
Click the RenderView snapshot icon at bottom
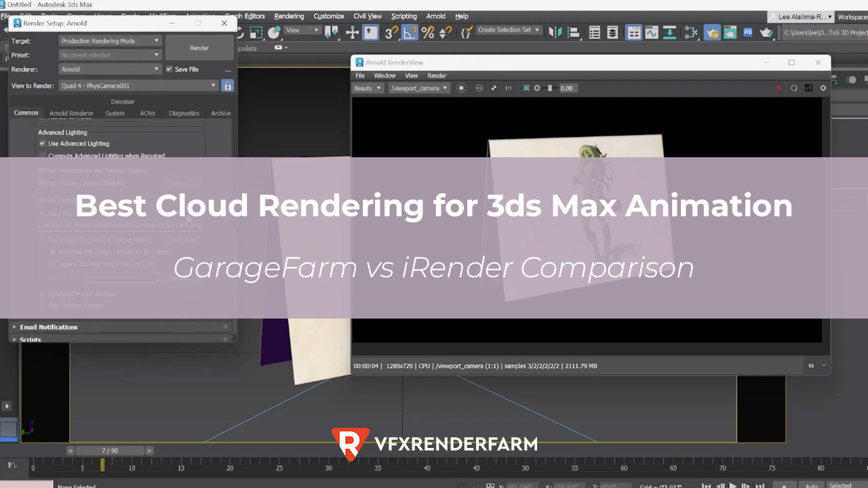pyautogui.click(x=811, y=365)
